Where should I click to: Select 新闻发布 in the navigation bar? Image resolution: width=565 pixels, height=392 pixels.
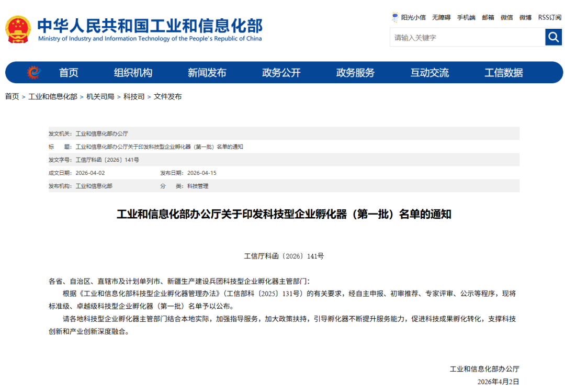pos(207,73)
